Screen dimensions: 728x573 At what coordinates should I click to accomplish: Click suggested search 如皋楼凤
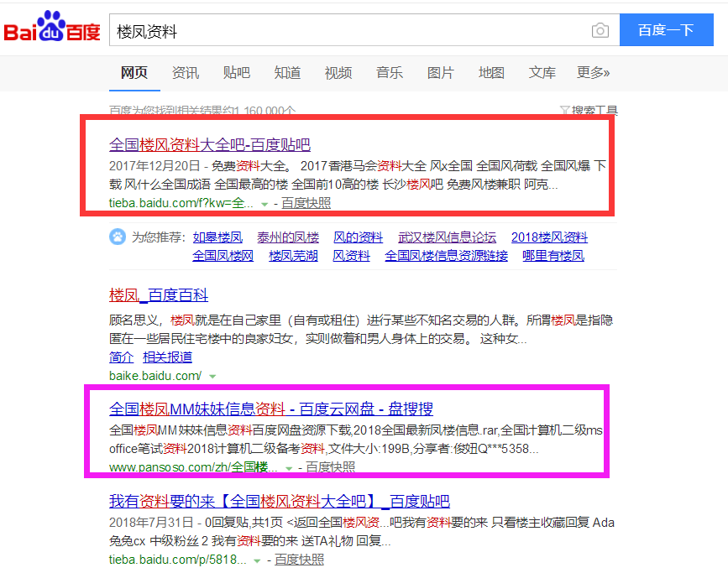(217, 237)
